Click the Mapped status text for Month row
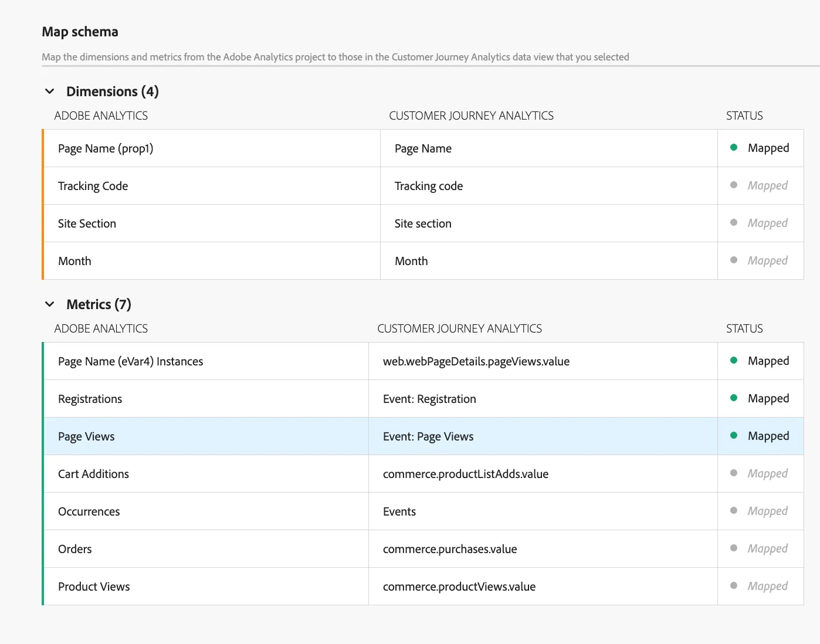820x644 pixels. tap(768, 261)
